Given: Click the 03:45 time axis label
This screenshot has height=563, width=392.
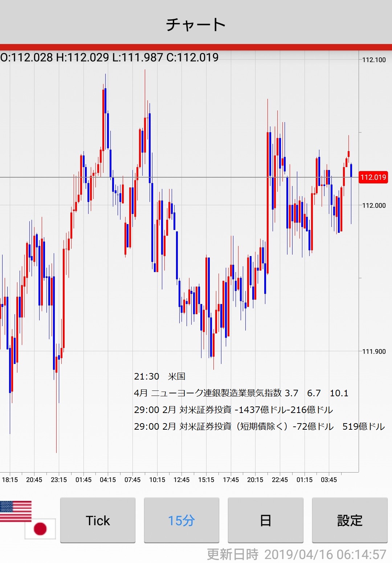Looking at the screenshot, I should pyautogui.click(x=329, y=480).
